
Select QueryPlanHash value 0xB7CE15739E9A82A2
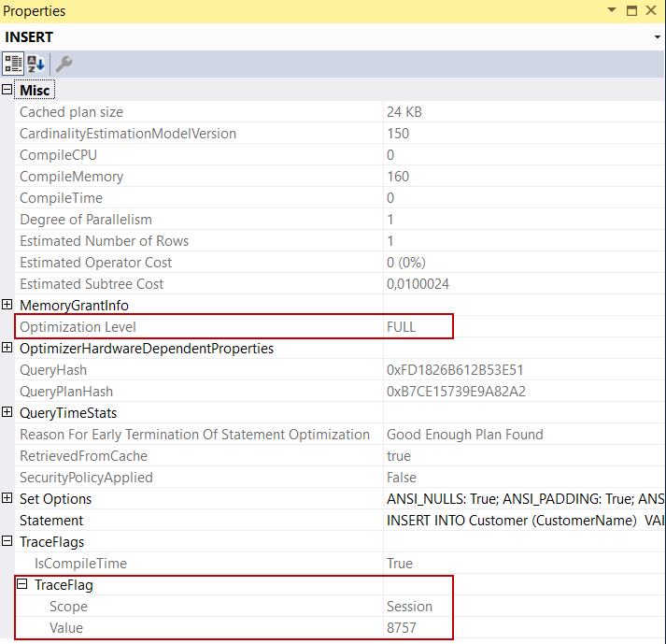(x=456, y=391)
